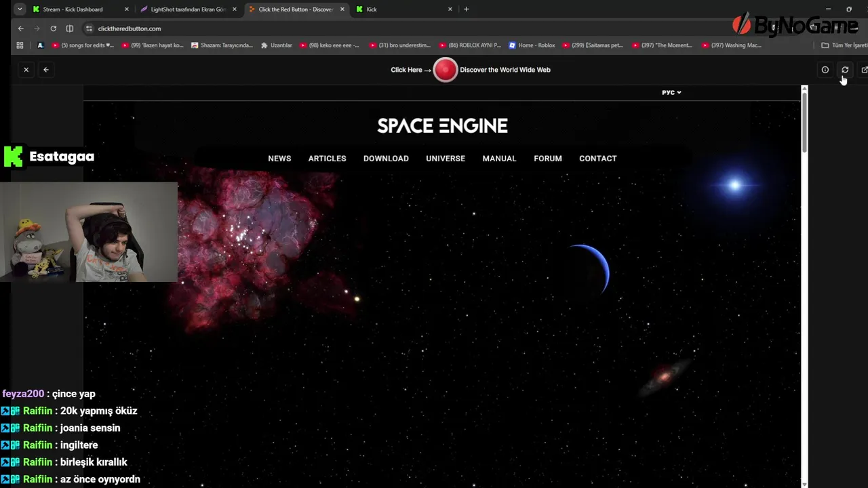The image size is (868, 488).
Task: Open the apps grid in bookmarks bar
Action: click(x=20, y=45)
